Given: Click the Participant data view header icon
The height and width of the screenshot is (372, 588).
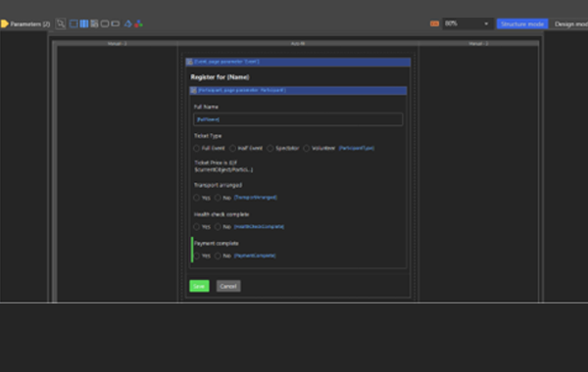Looking at the screenshot, I should pos(193,90).
